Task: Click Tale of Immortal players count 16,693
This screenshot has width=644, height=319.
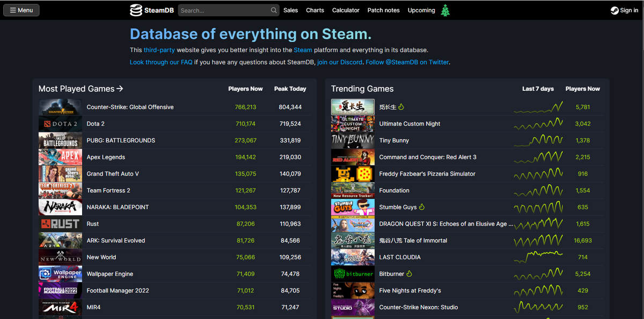Action: [x=583, y=240]
